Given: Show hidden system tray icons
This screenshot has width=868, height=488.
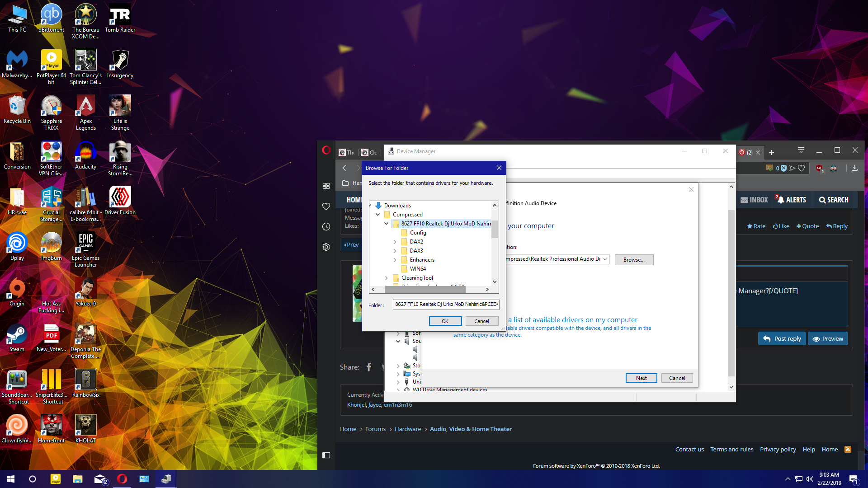Looking at the screenshot, I should point(788,479).
